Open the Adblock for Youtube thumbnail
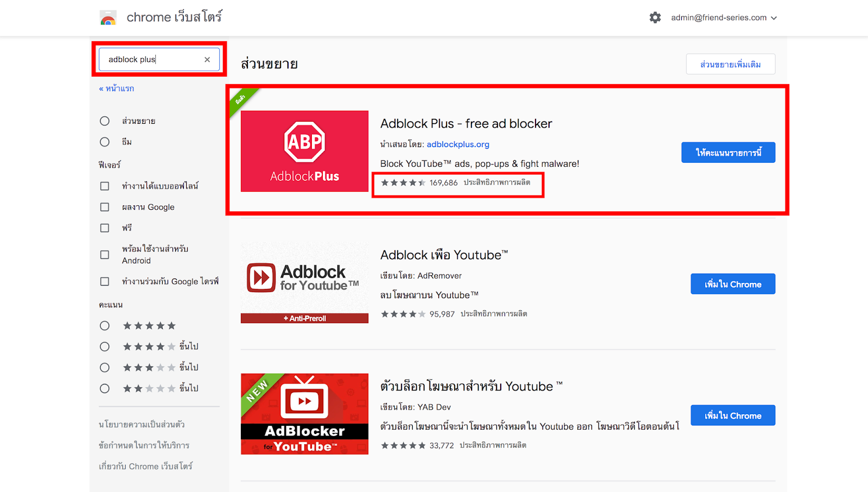868x492 pixels. click(304, 282)
